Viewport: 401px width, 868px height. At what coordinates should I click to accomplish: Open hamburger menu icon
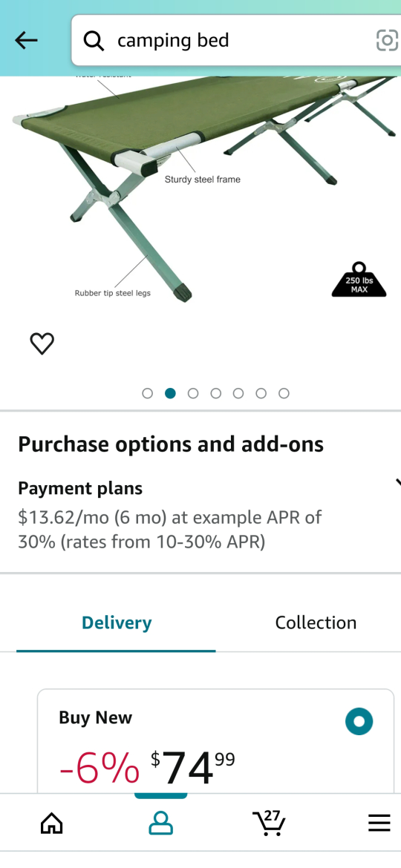379,823
